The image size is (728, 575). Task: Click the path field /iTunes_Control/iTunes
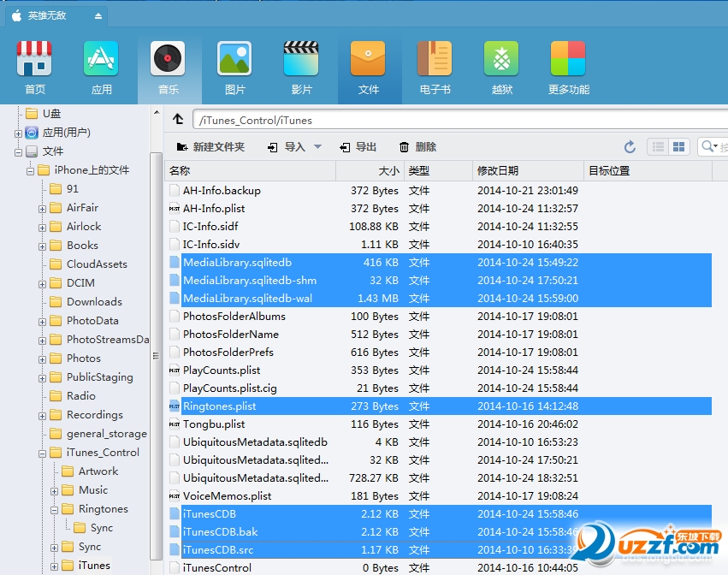459,121
